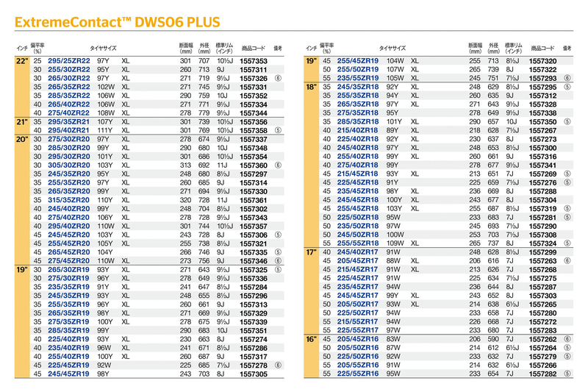Click tire size 265/30ZR22
The height and width of the screenshot is (392, 588).
coord(69,78)
